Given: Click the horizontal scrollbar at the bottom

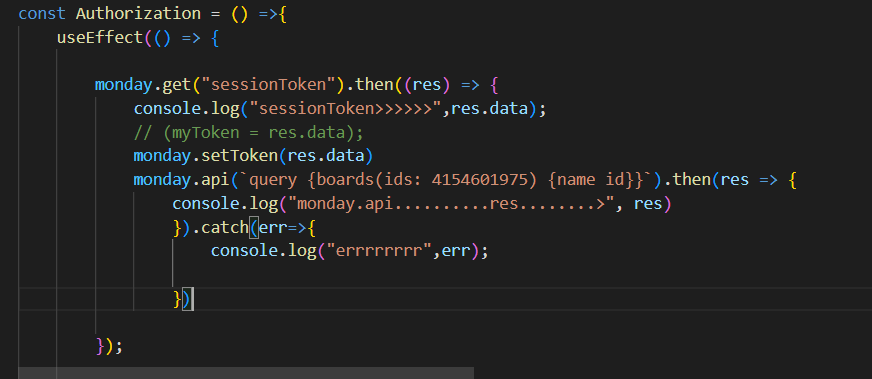Looking at the screenshot, I should tap(246, 372).
